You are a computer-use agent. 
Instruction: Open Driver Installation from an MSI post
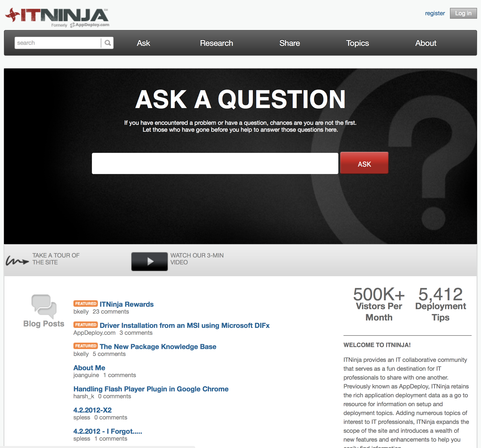pyautogui.click(x=185, y=325)
